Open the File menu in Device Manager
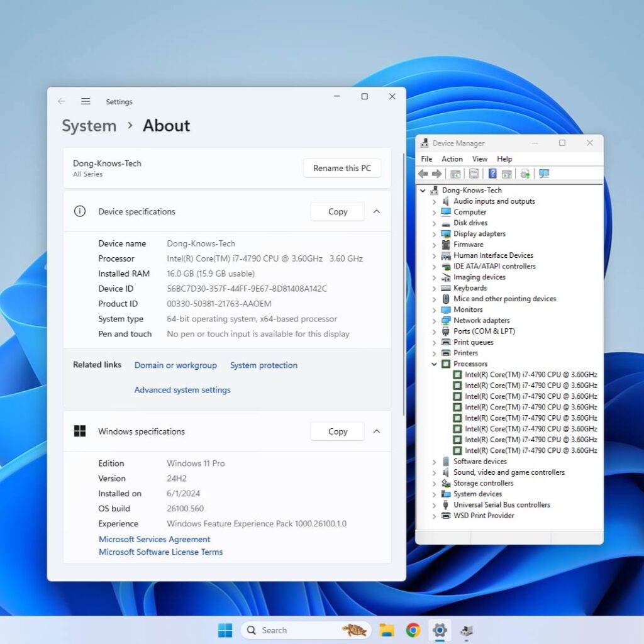Viewport: 644px width, 644px height. [x=426, y=159]
